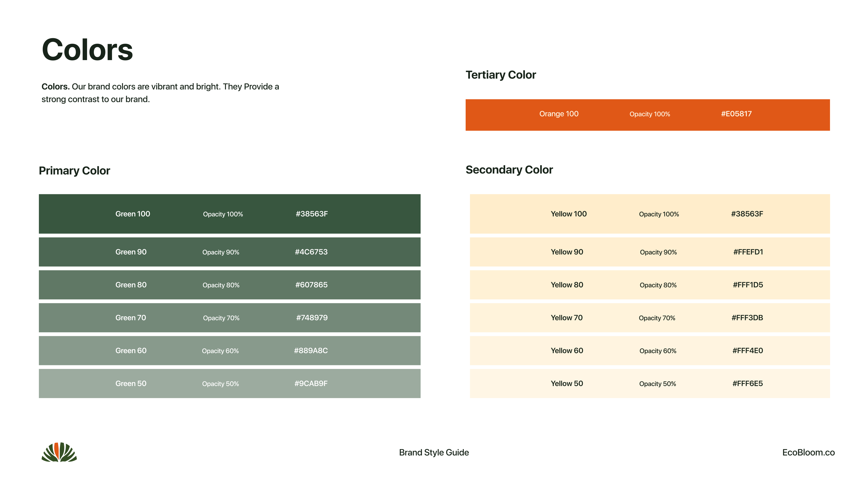Click the EcoBloom.co link in footer
The height and width of the screenshot is (488, 868).
click(808, 452)
